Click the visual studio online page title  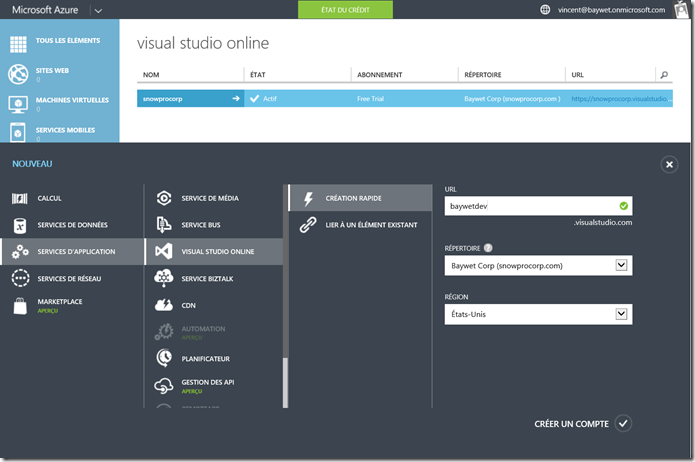(x=203, y=43)
